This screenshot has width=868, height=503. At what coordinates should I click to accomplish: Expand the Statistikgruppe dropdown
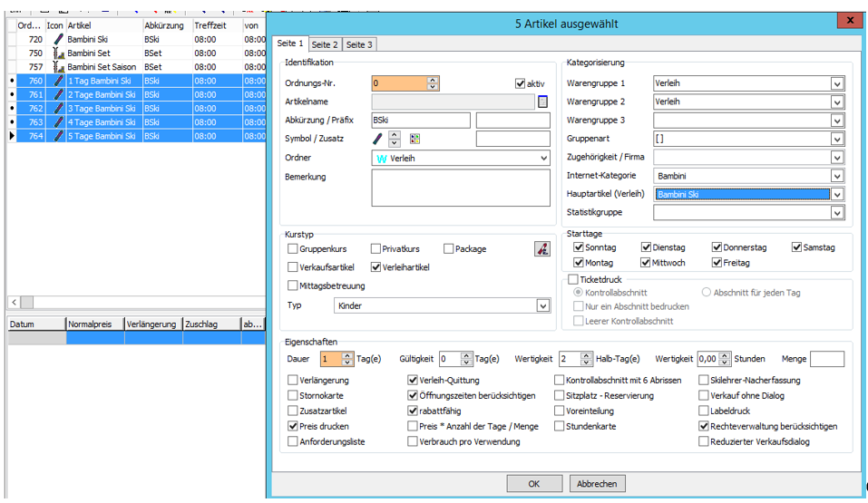tap(837, 212)
